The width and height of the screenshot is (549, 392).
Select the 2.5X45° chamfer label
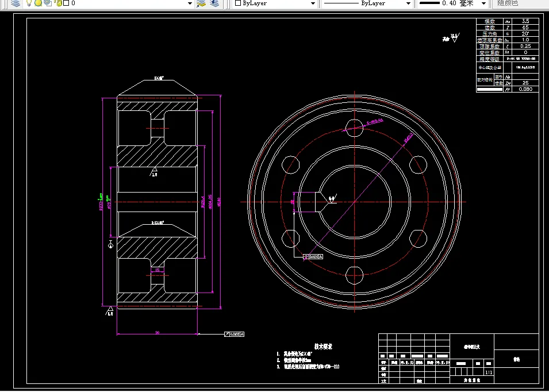(x=158, y=222)
